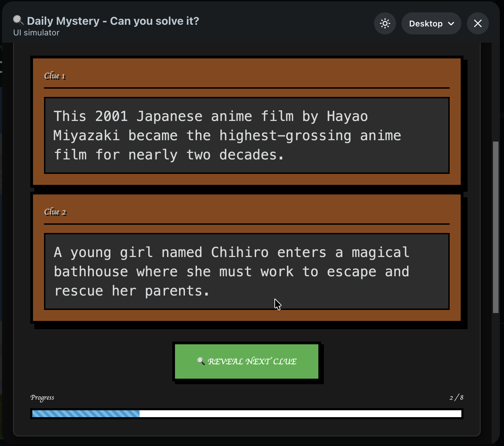The height and width of the screenshot is (446, 504).
Task: Click the magnifying glass icon beside title
Action: coord(18,21)
